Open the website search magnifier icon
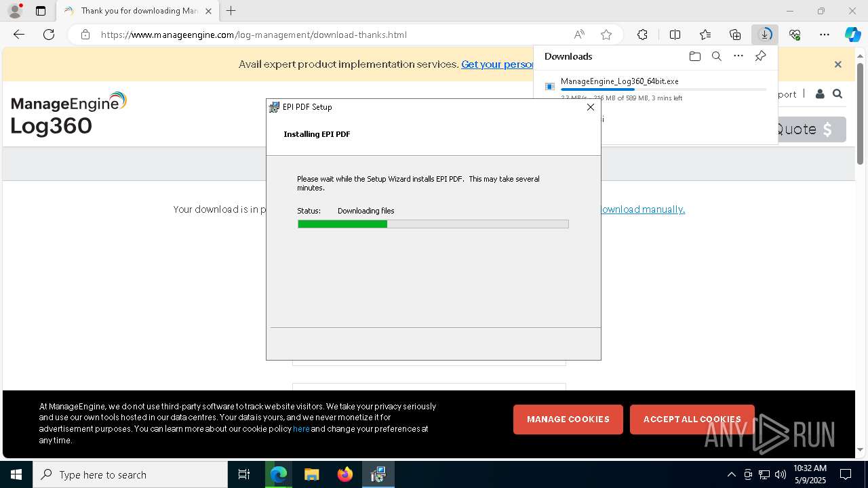Image resolution: width=868 pixels, height=488 pixels. pos(837,94)
